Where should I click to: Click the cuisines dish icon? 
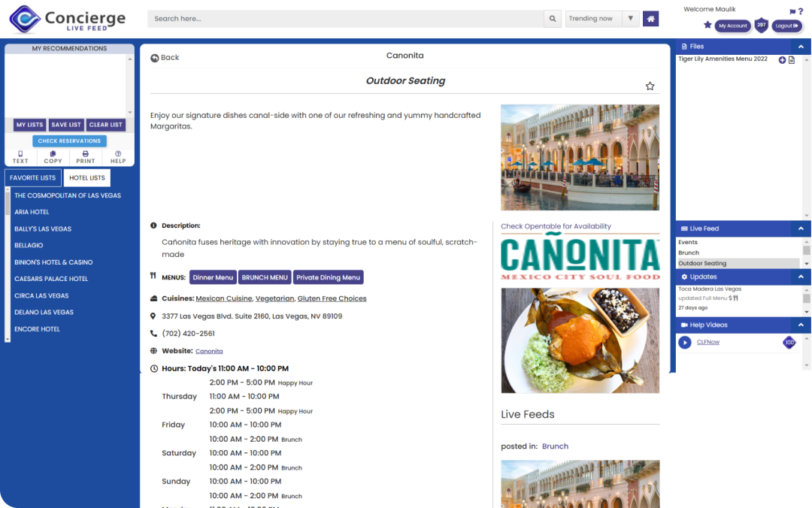[x=154, y=298]
